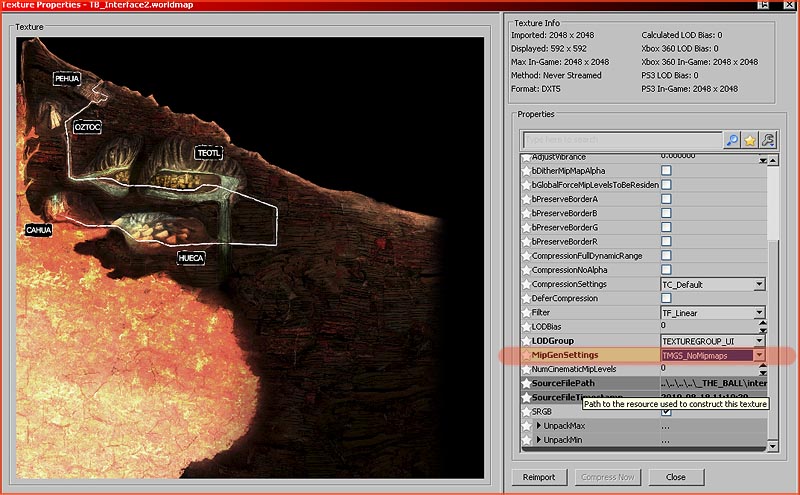Click the star beside UnpackMin
This screenshot has width=800, height=495.
point(526,440)
